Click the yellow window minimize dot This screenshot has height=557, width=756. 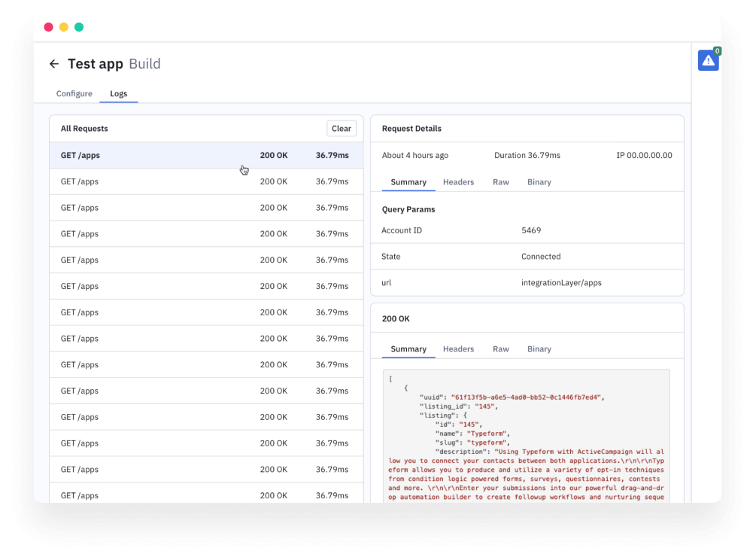[x=64, y=27]
